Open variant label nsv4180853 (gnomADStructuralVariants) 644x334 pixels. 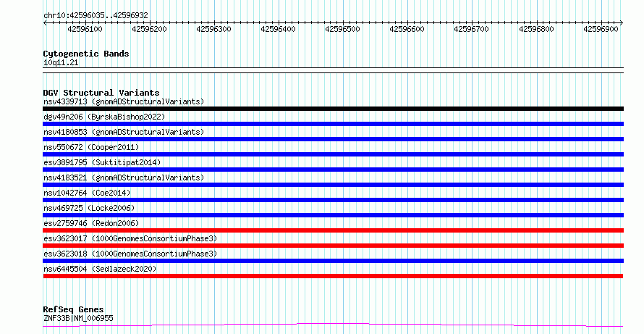click(x=124, y=132)
